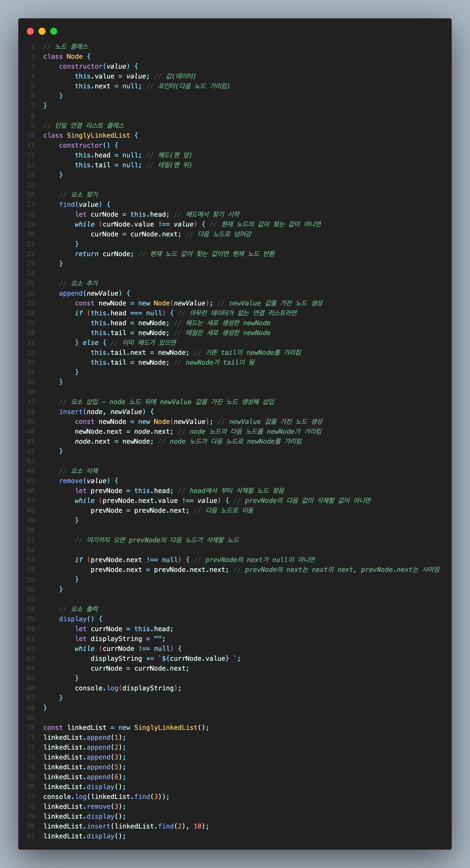Viewport: 470px width, 868px height.
Task: Click on the class name SinglyLinkedList declaration
Action: click(98, 135)
